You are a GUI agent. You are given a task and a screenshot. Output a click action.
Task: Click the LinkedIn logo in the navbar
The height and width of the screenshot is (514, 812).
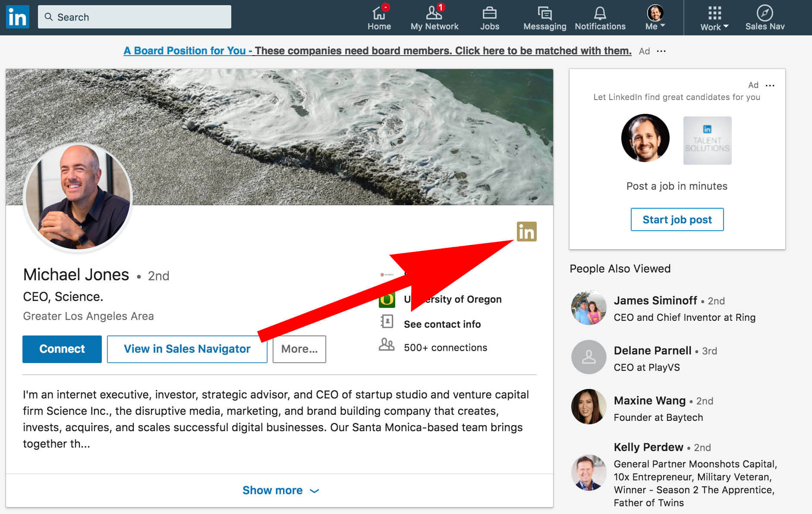click(18, 17)
